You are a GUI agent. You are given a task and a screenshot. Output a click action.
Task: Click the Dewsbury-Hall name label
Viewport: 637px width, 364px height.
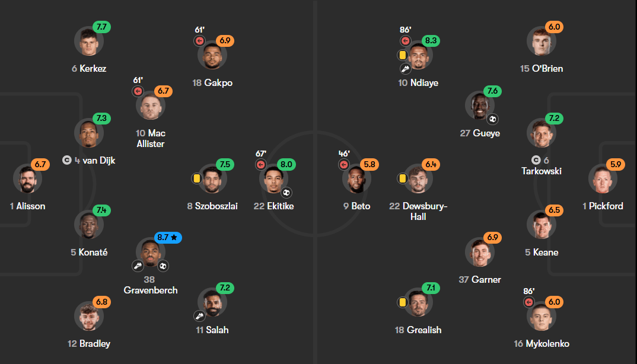pos(418,211)
